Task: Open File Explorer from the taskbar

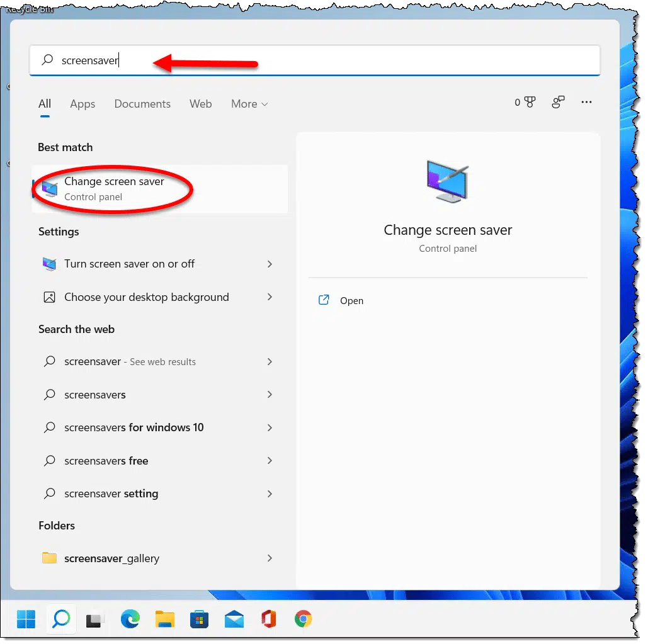Action: click(164, 620)
